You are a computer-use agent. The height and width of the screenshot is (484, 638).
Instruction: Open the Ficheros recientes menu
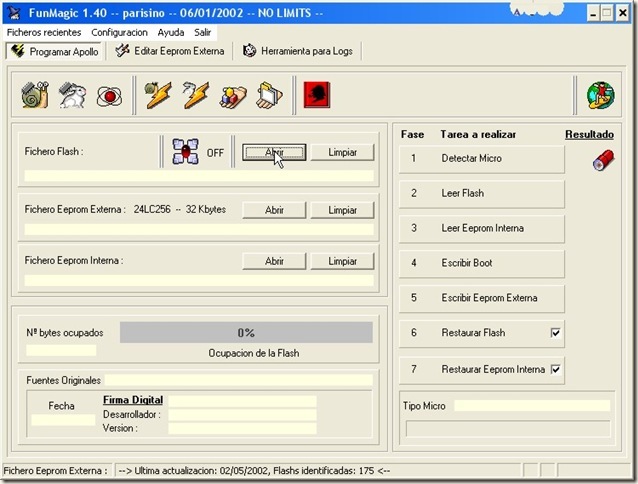click(44, 33)
